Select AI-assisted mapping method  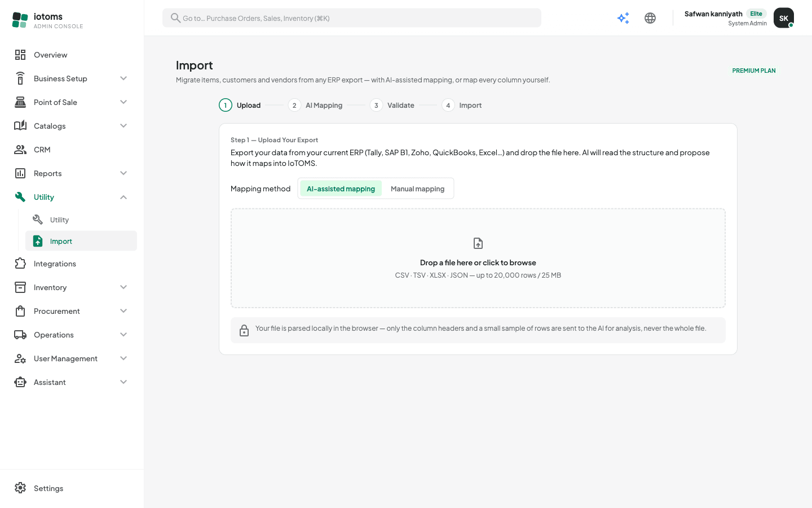pyautogui.click(x=341, y=189)
